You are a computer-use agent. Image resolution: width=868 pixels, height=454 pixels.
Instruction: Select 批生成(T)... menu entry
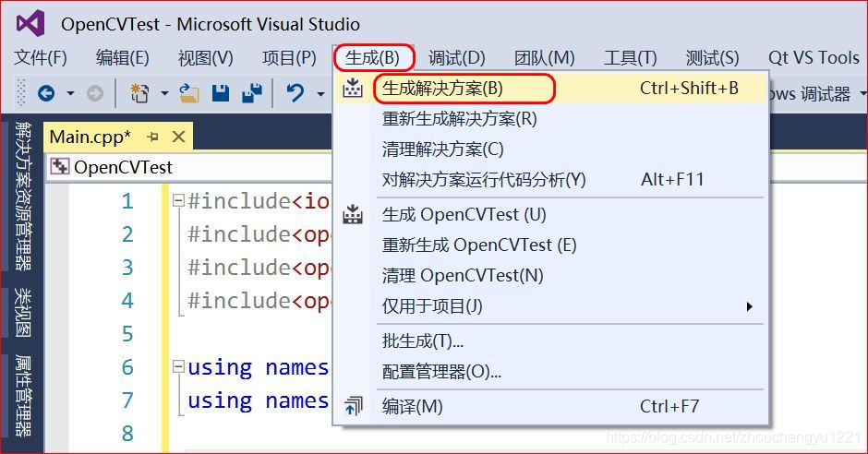[x=550, y=341]
